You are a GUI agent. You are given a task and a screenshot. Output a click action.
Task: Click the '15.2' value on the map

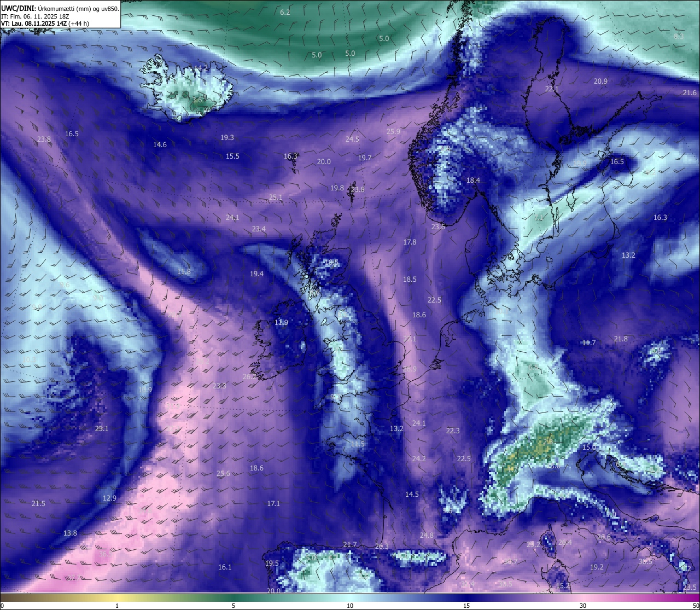(563, 585)
